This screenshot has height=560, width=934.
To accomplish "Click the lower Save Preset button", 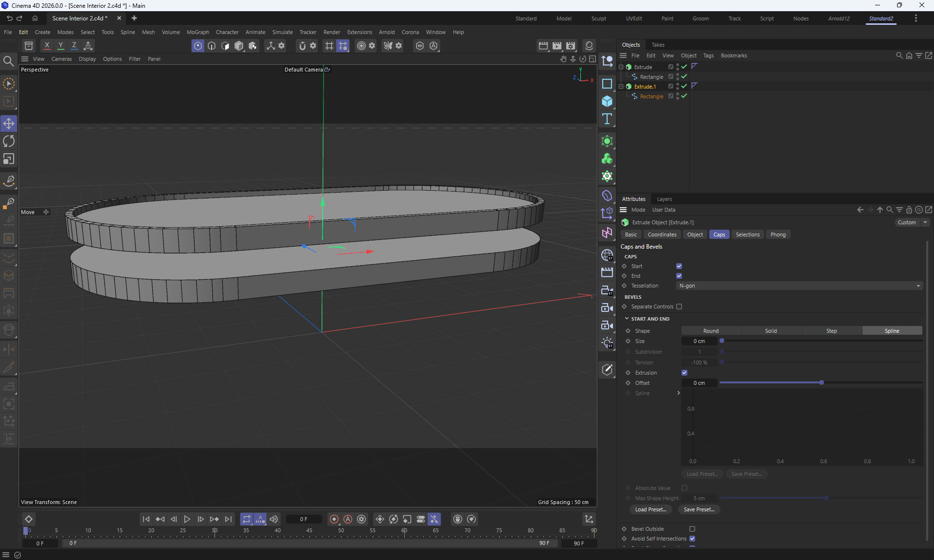I will point(699,509).
